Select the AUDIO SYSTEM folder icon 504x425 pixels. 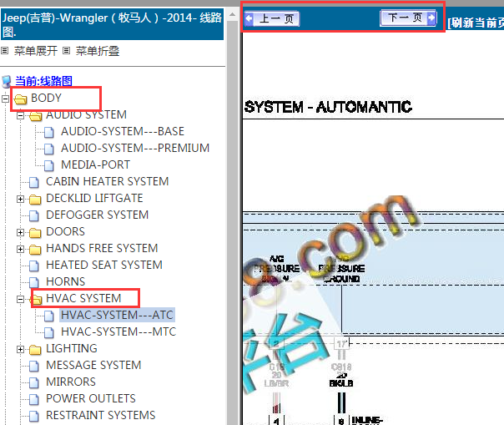(35, 116)
